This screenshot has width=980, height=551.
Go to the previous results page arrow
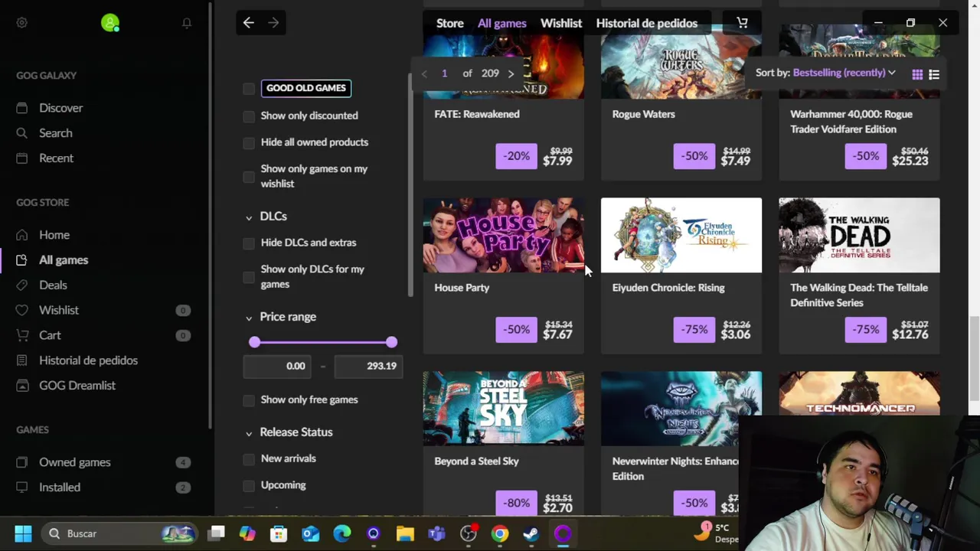coord(424,73)
